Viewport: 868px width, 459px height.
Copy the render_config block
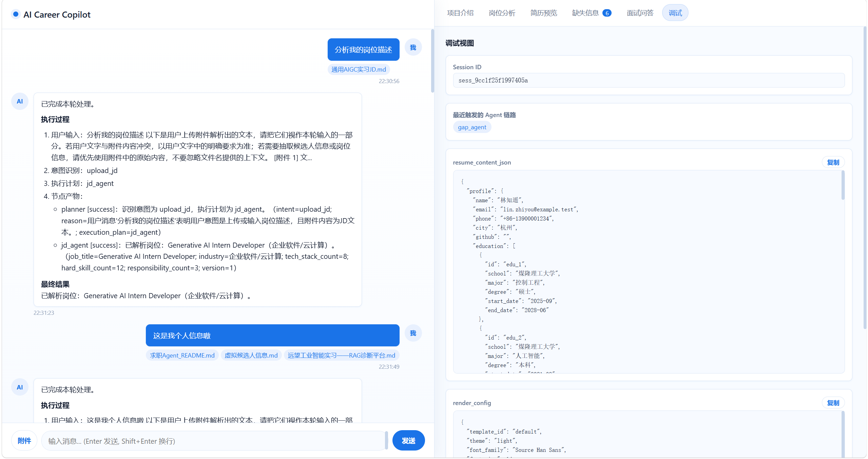click(833, 403)
